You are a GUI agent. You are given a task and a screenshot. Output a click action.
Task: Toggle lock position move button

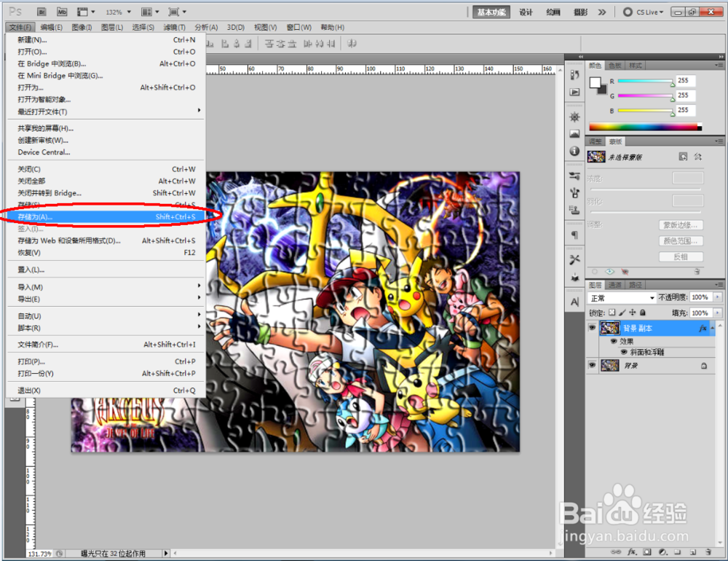click(633, 313)
